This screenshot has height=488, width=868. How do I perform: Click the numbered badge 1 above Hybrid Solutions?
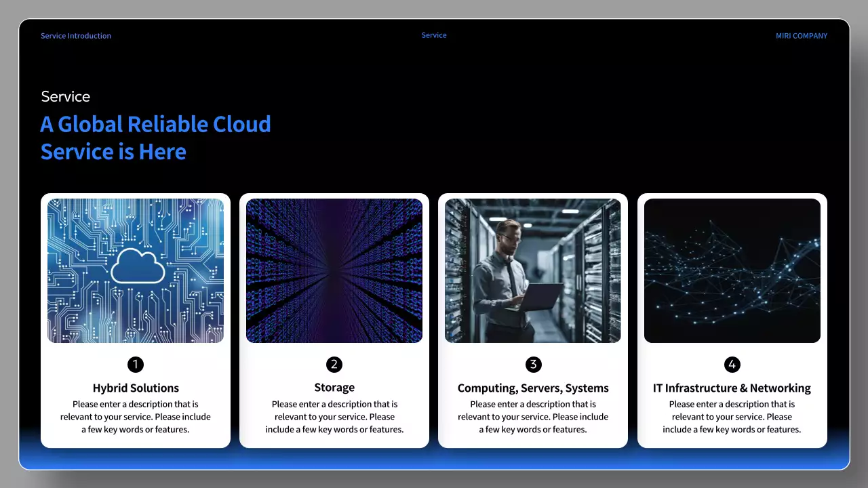click(136, 364)
